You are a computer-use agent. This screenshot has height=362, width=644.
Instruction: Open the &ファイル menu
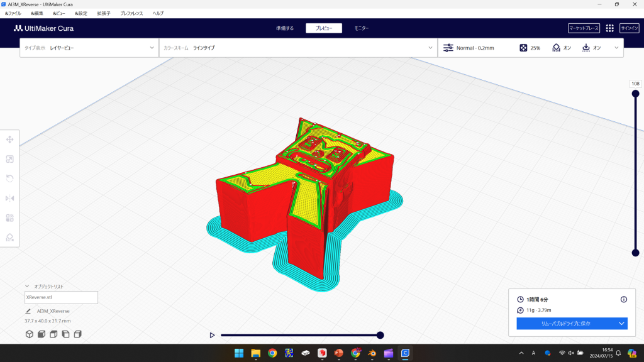click(13, 14)
